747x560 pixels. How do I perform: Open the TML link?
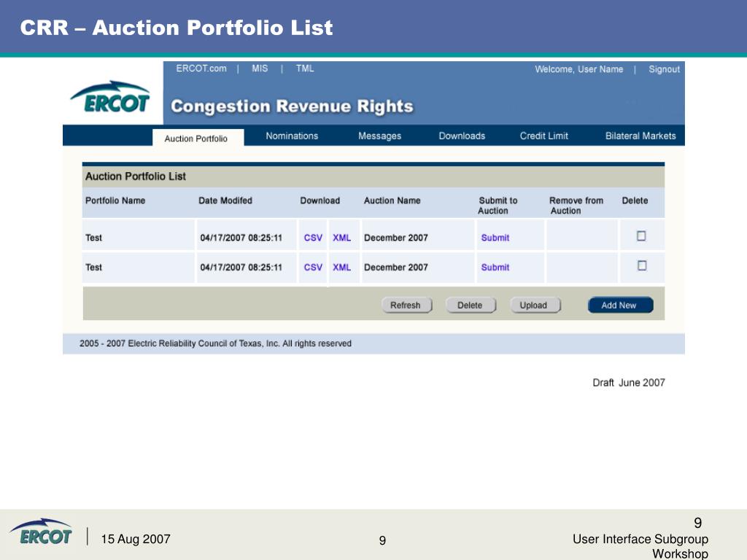click(305, 69)
